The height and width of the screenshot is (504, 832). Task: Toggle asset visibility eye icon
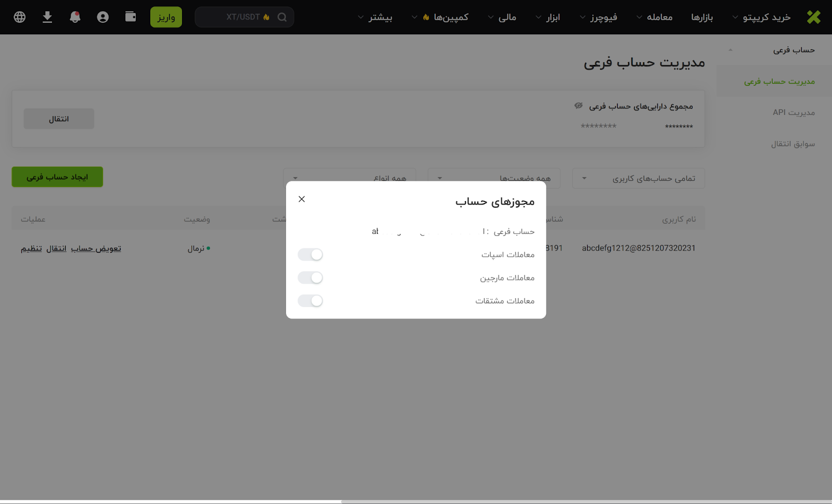point(578,106)
